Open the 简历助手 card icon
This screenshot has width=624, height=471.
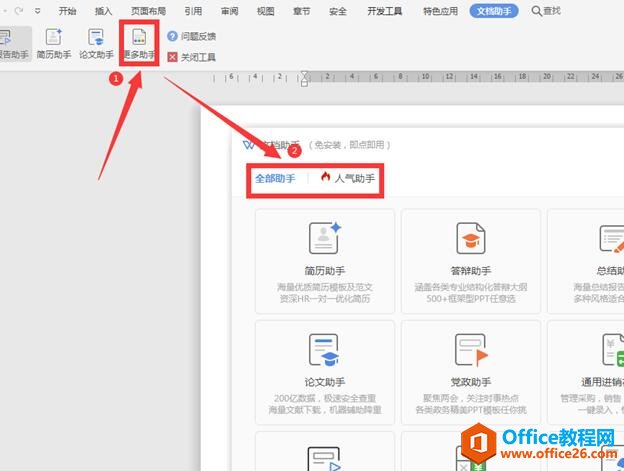pos(325,238)
